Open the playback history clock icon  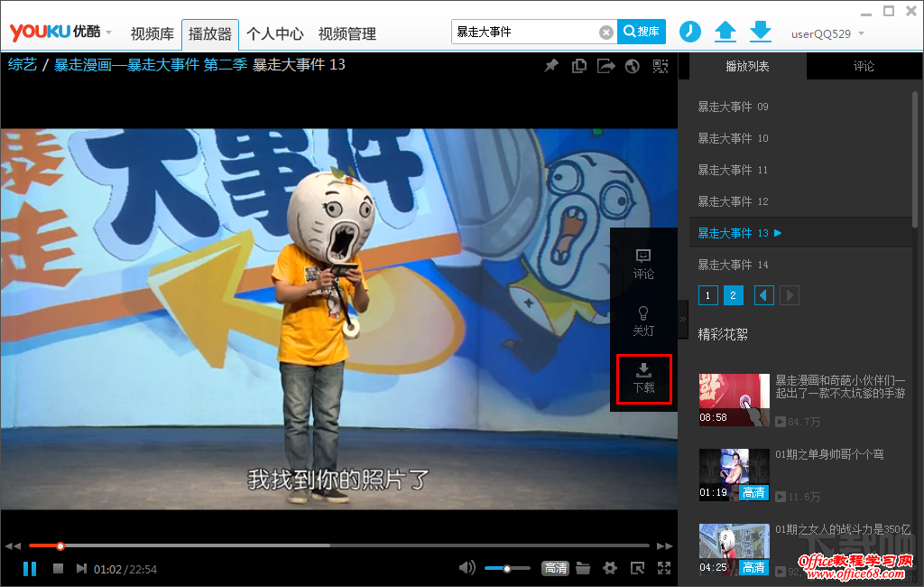click(690, 32)
